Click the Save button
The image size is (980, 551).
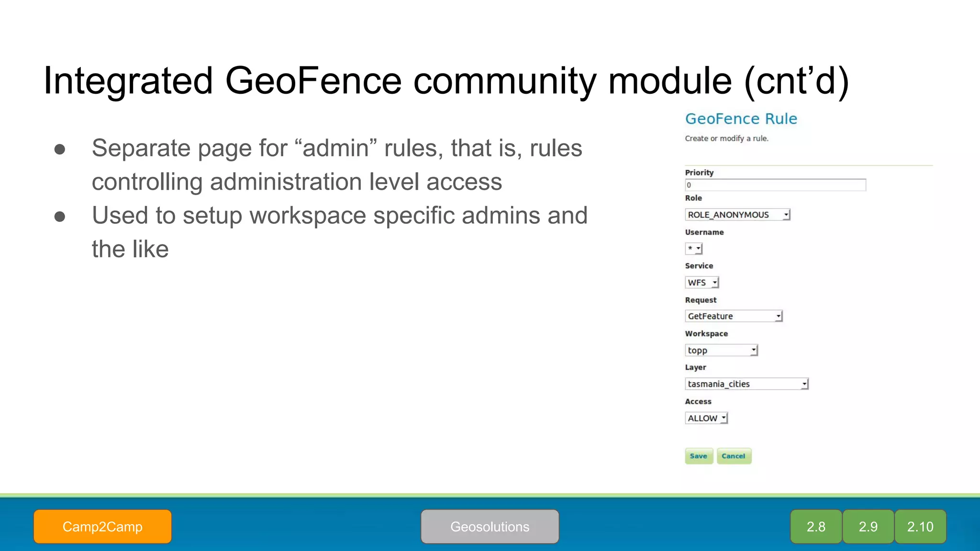click(699, 456)
